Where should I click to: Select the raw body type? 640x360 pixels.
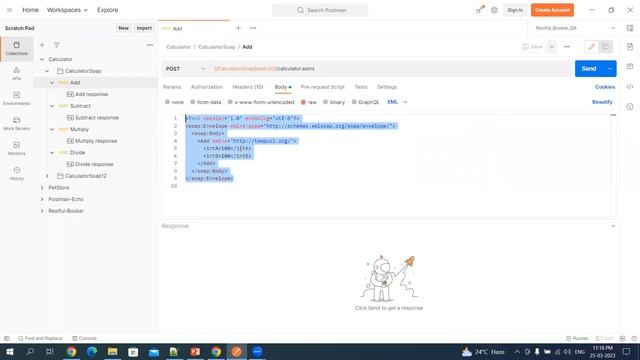click(x=309, y=102)
